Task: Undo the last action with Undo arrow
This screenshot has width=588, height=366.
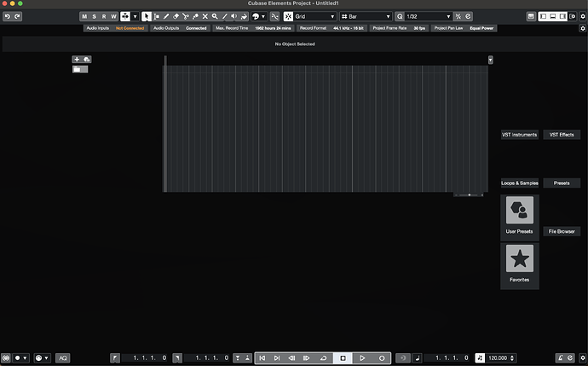Action: (8, 16)
